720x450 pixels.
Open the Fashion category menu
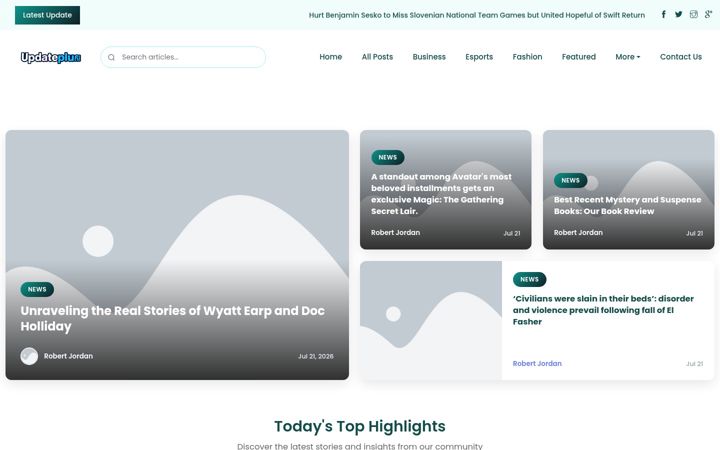tap(527, 57)
